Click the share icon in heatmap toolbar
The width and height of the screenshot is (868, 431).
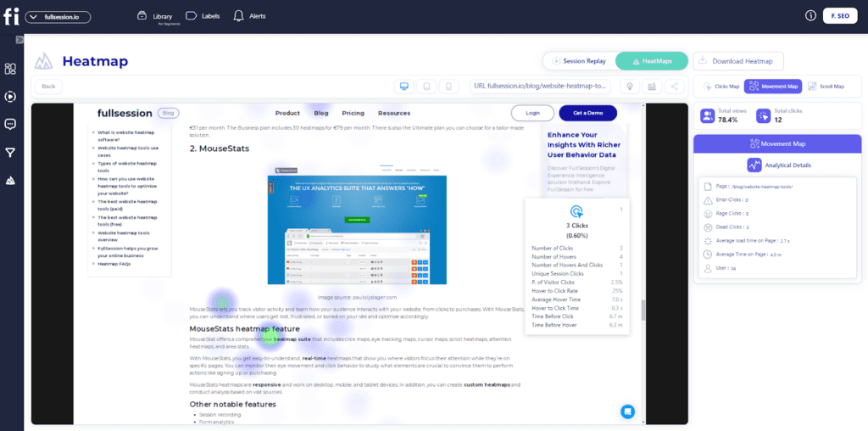[675, 87]
